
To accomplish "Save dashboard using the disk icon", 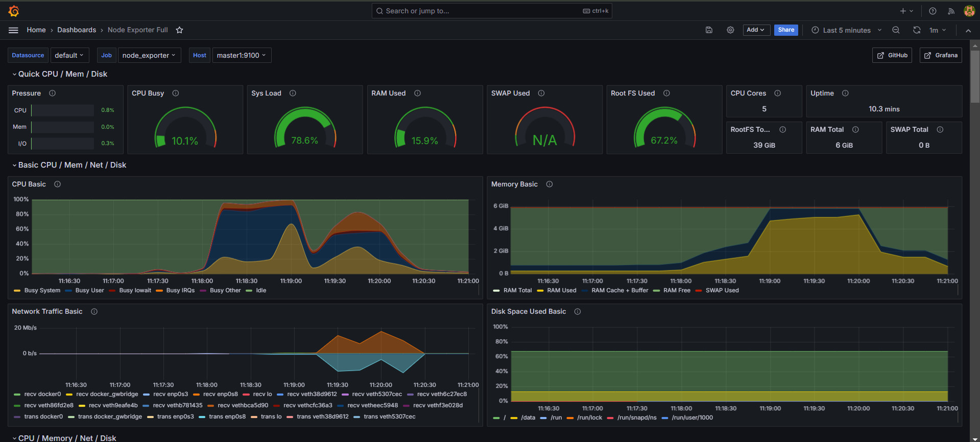I will [x=709, y=30].
